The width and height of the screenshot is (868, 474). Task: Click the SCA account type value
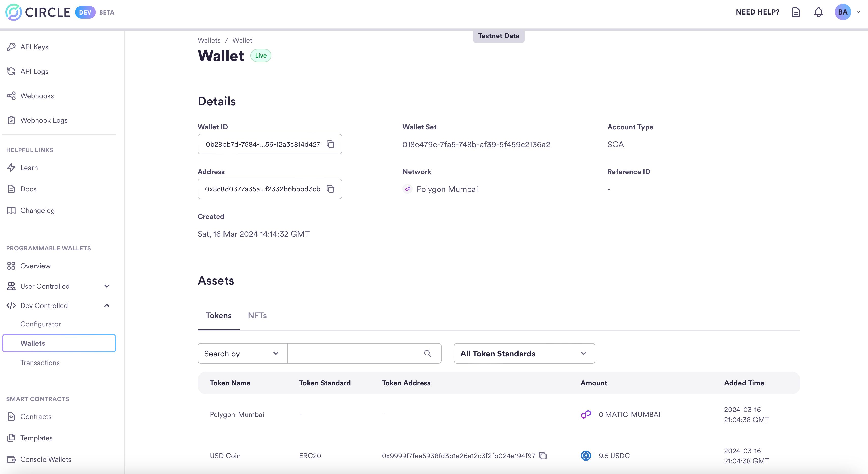[615, 144]
